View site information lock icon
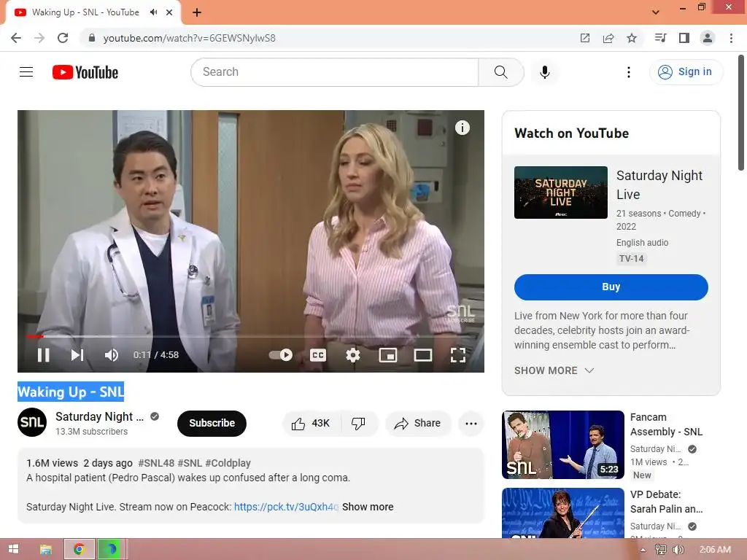The height and width of the screenshot is (560, 747). click(x=92, y=38)
